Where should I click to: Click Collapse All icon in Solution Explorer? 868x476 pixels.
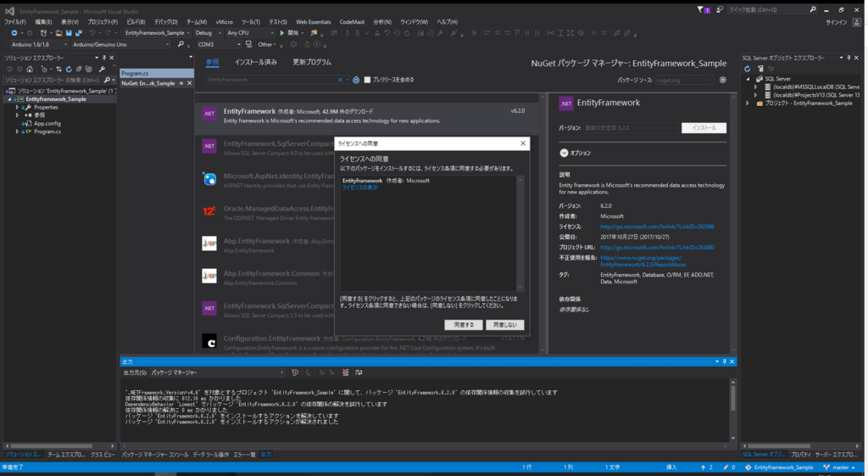coord(79,70)
